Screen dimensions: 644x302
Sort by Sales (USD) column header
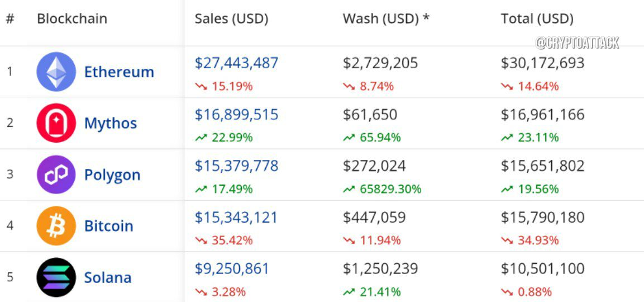tap(231, 19)
